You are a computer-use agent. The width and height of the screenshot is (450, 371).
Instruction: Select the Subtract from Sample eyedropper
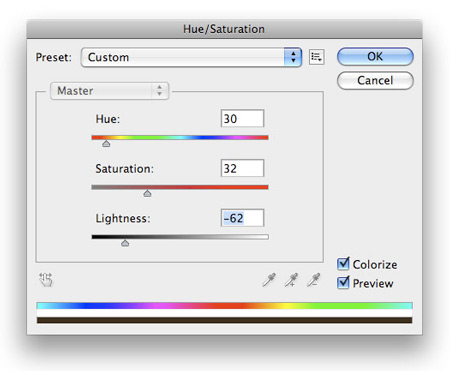313,280
